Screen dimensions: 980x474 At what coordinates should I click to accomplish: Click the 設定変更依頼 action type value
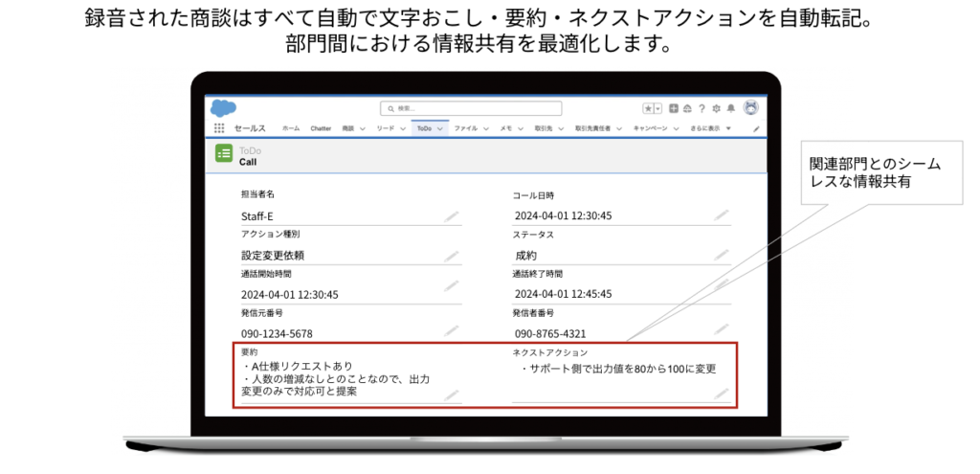click(273, 256)
